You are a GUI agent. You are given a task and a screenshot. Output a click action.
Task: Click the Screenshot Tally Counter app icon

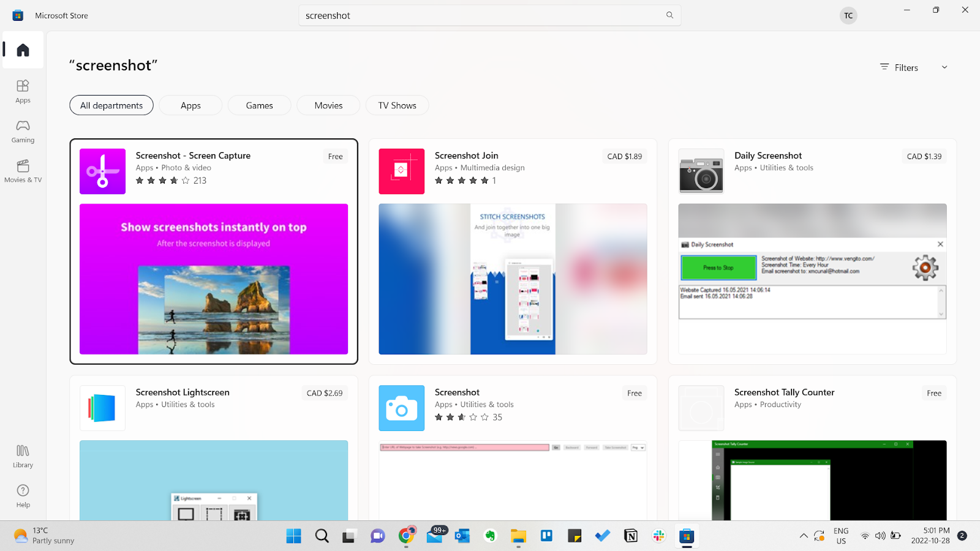pos(701,408)
